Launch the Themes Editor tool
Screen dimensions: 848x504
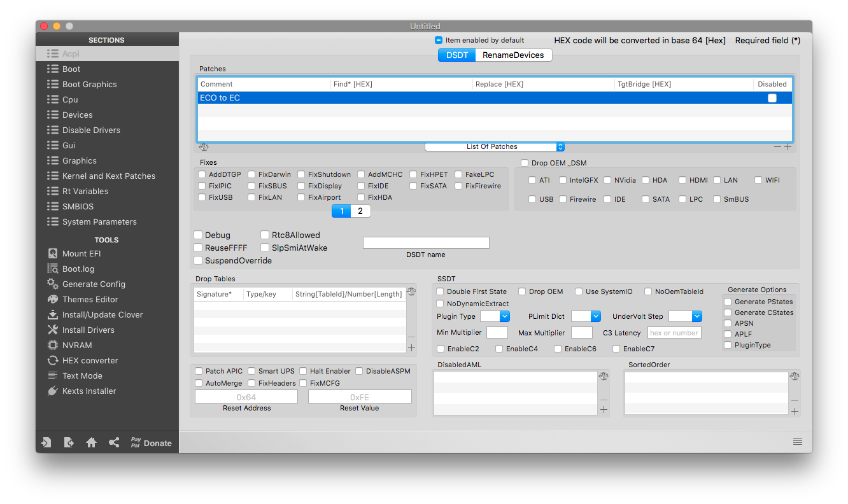click(x=90, y=299)
